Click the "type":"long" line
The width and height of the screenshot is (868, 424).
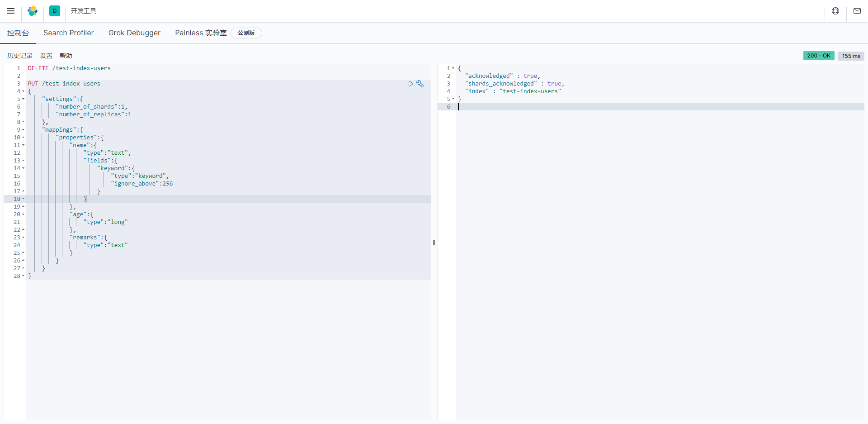coord(106,222)
